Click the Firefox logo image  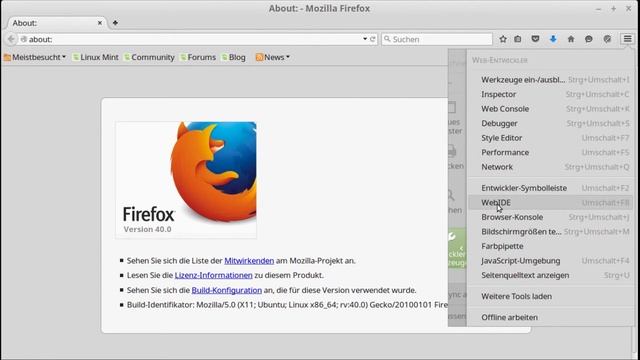pyautogui.click(x=186, y=180)
